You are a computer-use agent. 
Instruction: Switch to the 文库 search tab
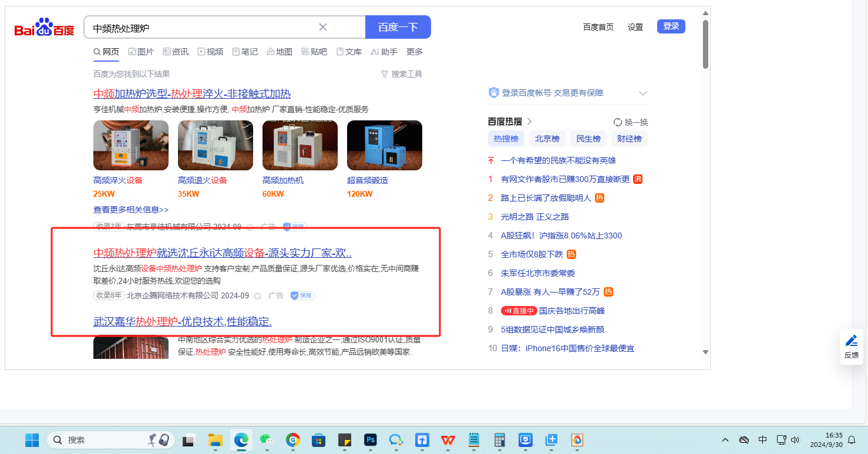coord(349,52)
